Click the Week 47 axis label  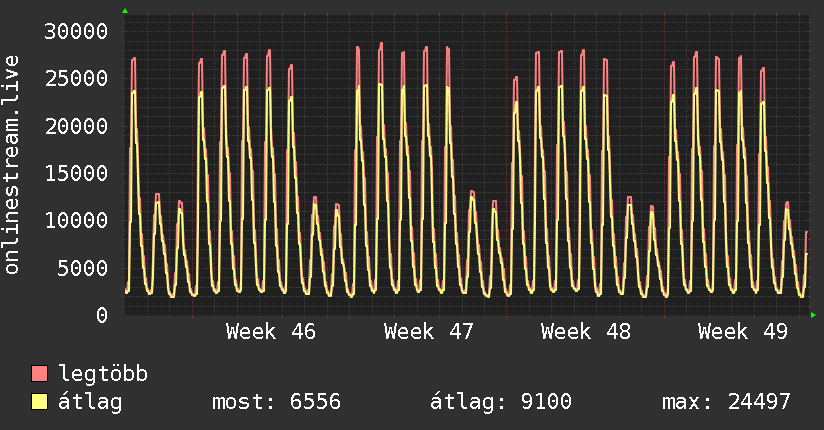428,331
